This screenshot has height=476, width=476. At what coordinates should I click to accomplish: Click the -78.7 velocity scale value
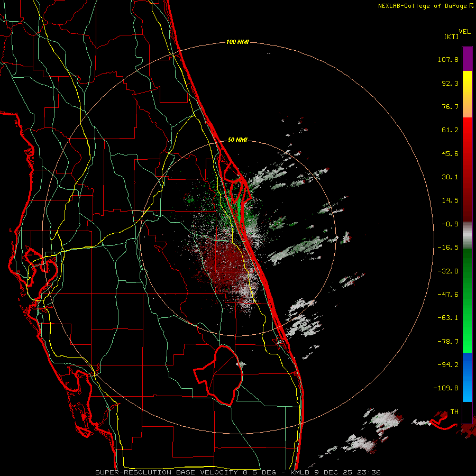coord(448,342)
